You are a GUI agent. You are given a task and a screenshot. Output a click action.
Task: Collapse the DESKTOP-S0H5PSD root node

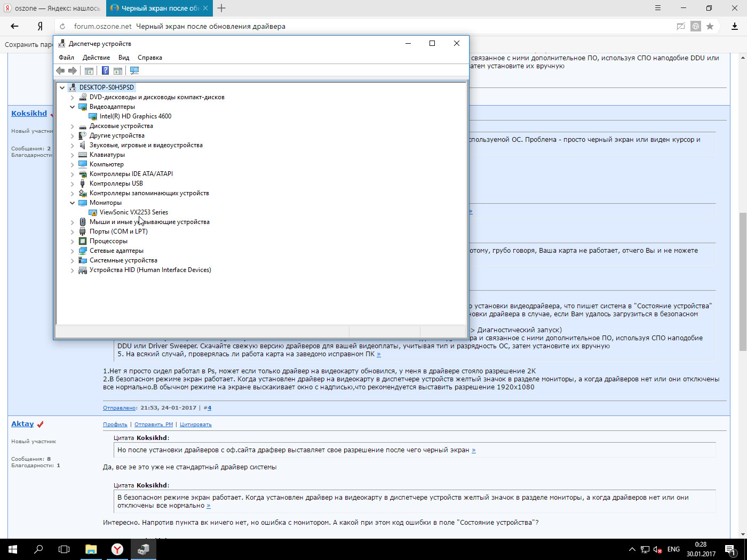pos(62,87)
